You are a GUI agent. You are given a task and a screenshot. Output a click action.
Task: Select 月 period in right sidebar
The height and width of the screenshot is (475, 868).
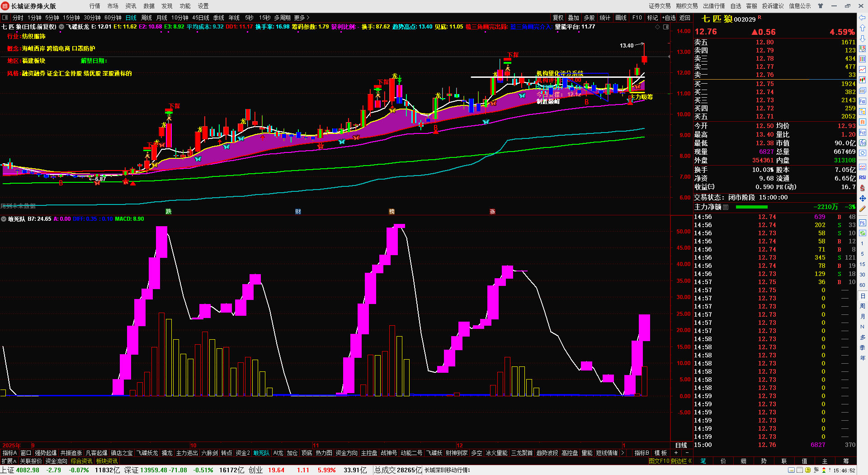[x=863, y=317]
